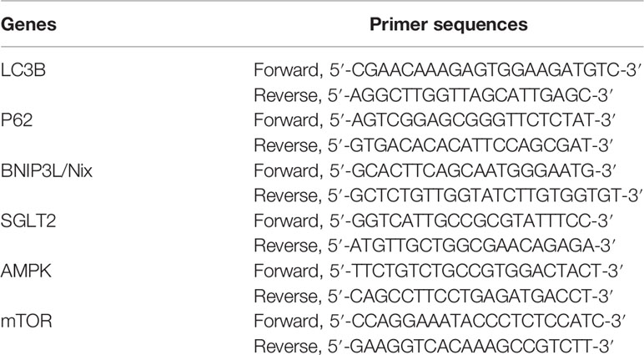Viewport: 644px width, 355px height.
Task: Select the mTOR gene name
Action: point(27,321)
